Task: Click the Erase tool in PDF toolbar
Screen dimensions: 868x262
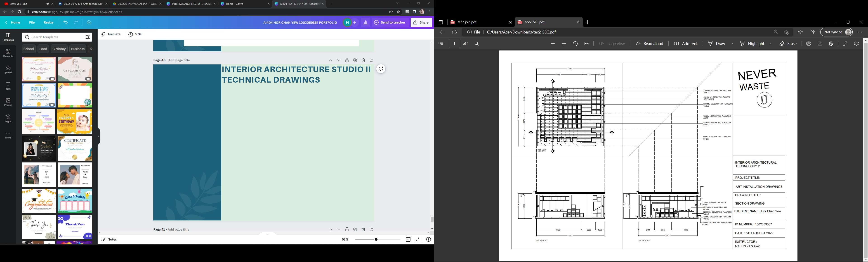Action: (788, 44)
